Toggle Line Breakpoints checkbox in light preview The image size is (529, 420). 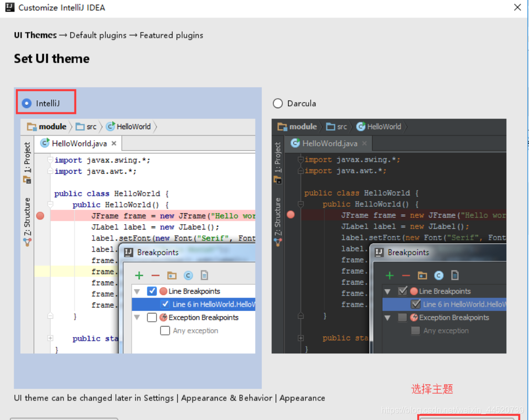point(152,291)
